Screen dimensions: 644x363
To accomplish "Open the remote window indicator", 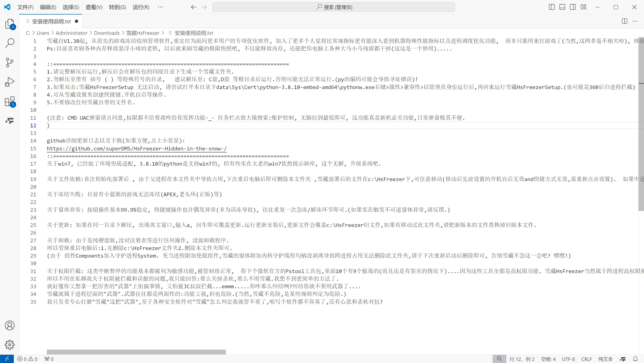I will coord(7,359).
